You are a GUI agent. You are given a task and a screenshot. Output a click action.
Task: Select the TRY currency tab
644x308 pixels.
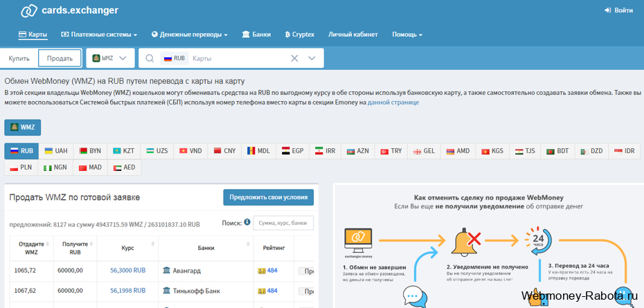[391, 151]
